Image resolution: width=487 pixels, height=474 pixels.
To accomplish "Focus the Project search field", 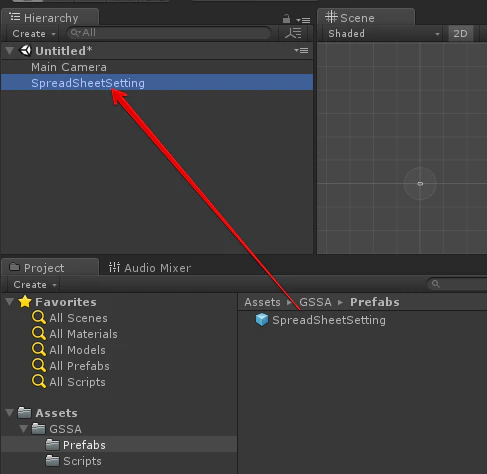I will [458, 284].
